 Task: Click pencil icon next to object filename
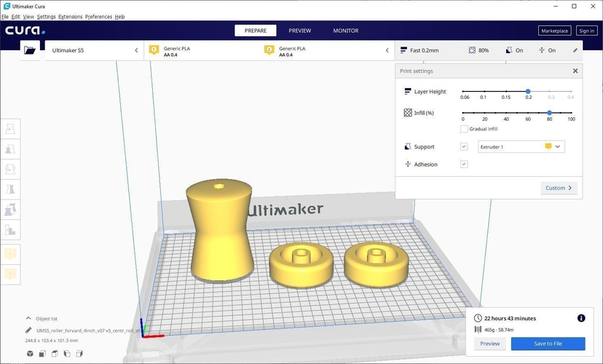pos(28,331)
